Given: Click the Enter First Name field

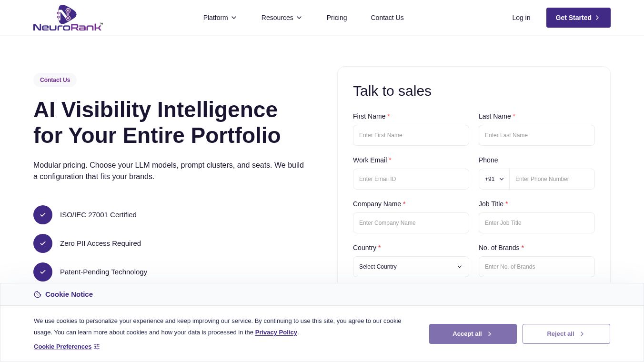Looking at the screenshot, I should [411, 135].
